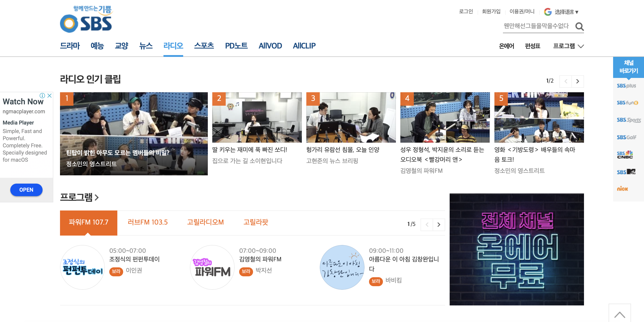Viewport: 644px width, 322px height.
Task: Open PD노트 menu
Action: click(236, 46)
